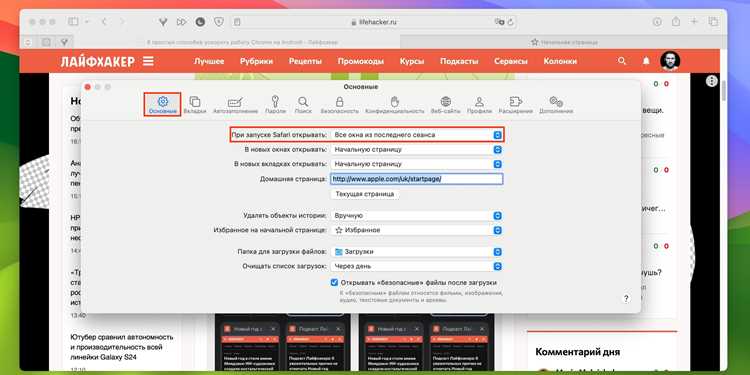The height and width of the screenshot is (375, 750).
Task: Expand the 'При запуске Safari открывать' dropdown
Action: click(x=417, y=135)
